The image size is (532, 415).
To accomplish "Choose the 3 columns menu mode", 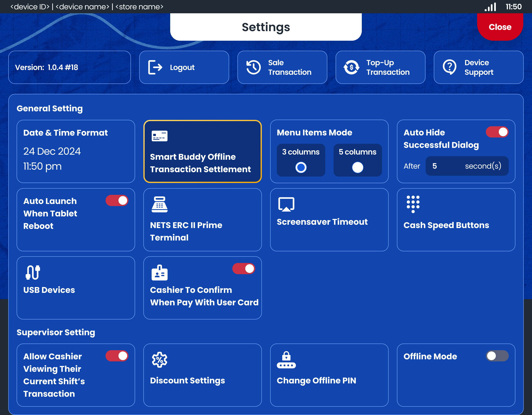I will 300,167.
